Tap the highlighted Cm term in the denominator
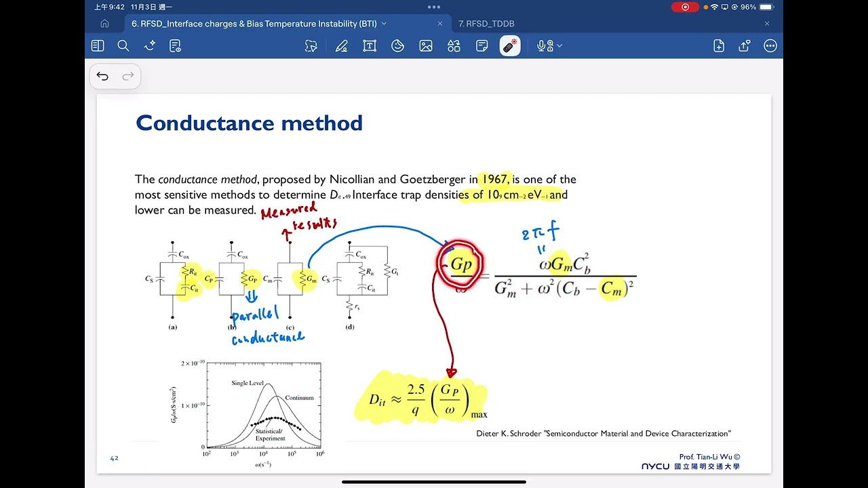This screenshot has width=868, height=488. pos(612,289)
